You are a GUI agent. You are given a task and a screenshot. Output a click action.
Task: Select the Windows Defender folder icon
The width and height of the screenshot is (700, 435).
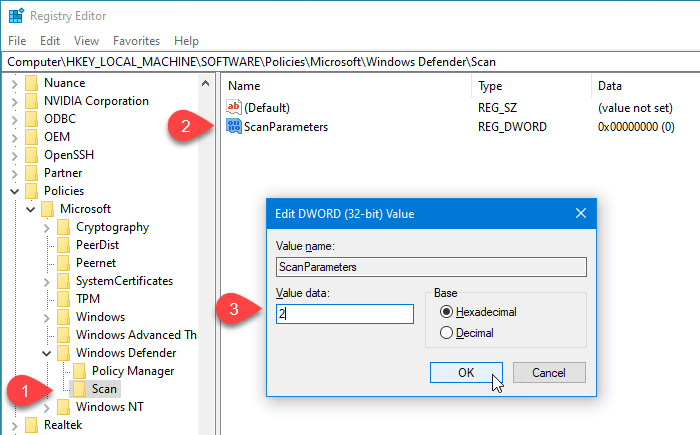[x=63, y=353]
